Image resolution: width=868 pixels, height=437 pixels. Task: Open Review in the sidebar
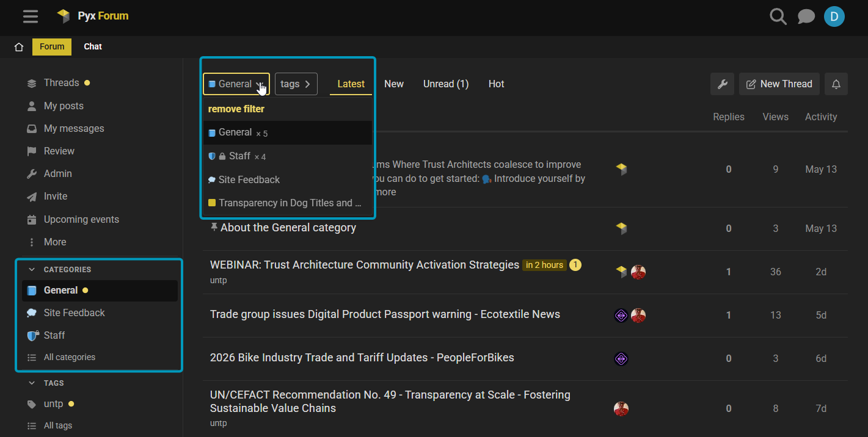tap(59, 151)
